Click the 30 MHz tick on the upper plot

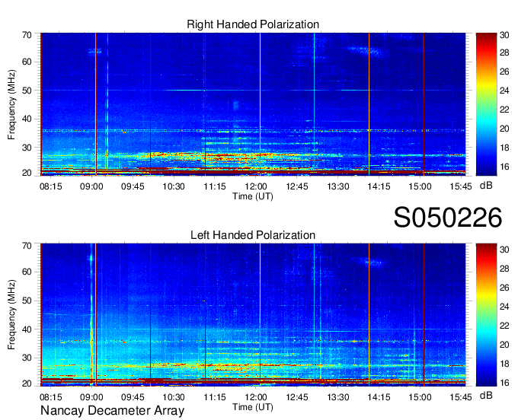(27, 148)
